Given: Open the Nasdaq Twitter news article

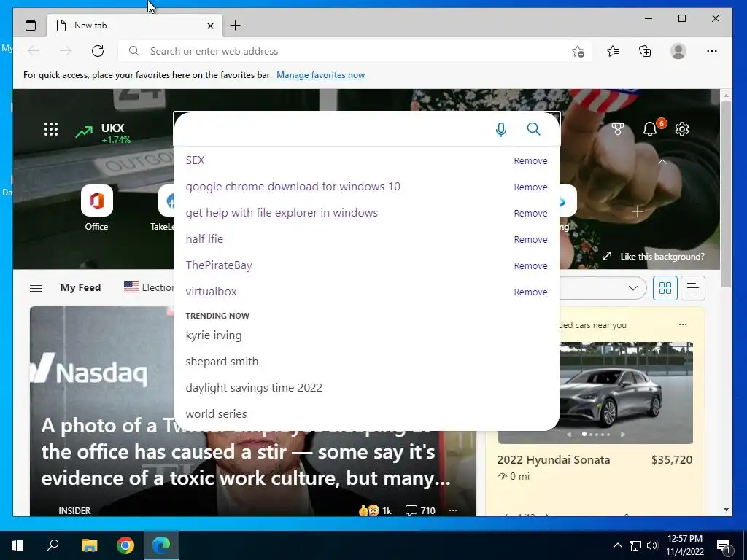Looking at the screenshot, I should point(245,452).
